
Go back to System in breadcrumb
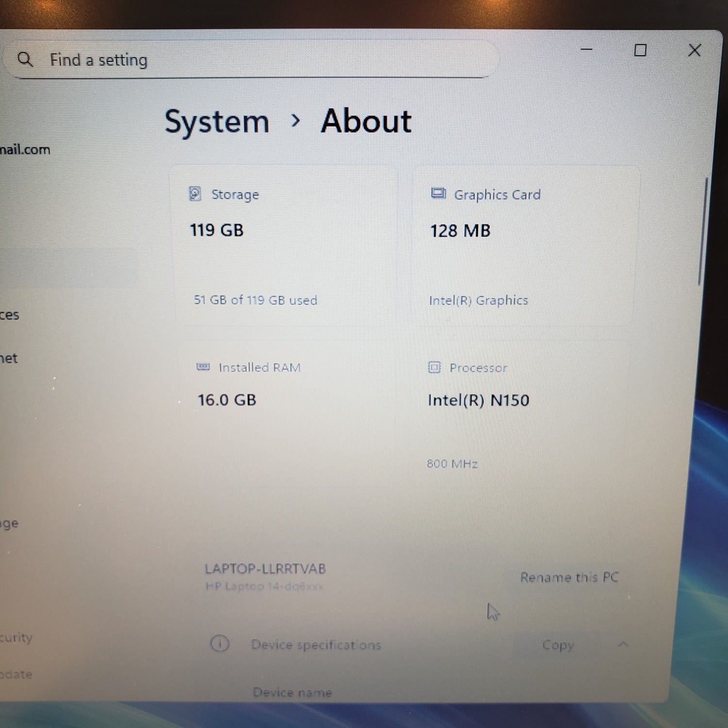pyautogui.click(x=216, y=121)
